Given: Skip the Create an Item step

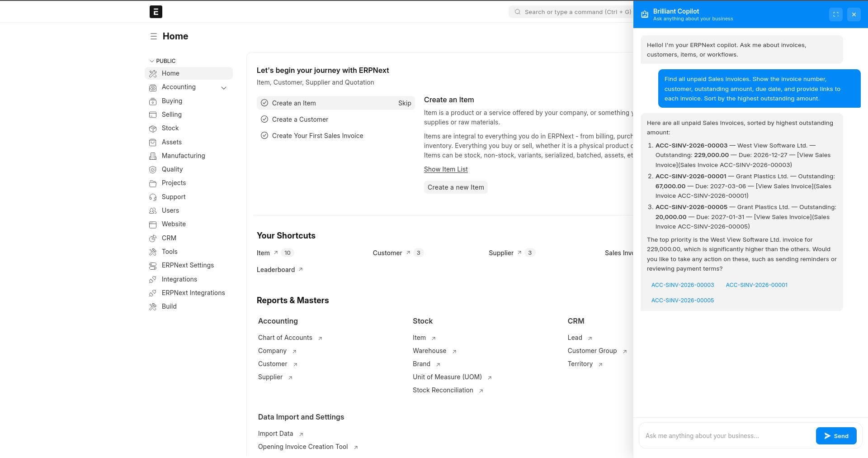Looking at the screenshot, I should tap(405, 103).
